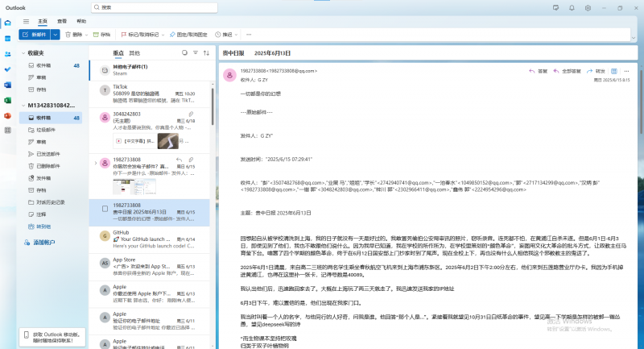This screenshot has height=349, width=644.
Task: Open the filter dropdown in message list header
Action: tap(196, 52)
